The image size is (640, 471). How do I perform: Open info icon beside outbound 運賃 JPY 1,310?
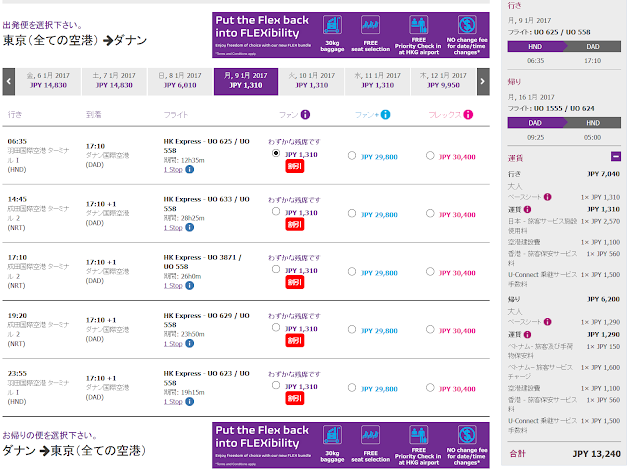pyautogui.click(x=527, y=209)
